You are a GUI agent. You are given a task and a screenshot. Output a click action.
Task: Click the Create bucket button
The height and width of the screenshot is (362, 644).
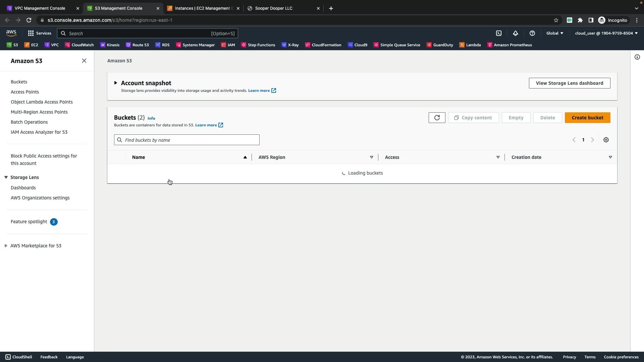587,118
